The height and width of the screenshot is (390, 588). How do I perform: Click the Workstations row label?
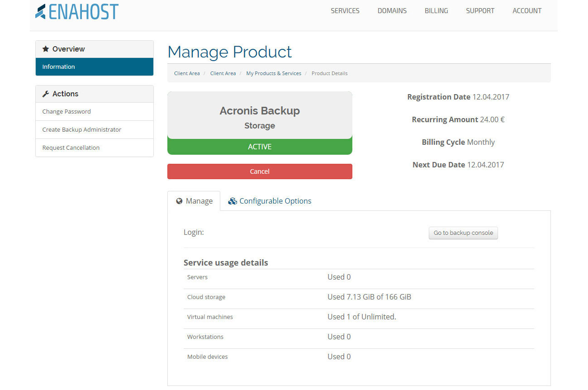[205, 337]
